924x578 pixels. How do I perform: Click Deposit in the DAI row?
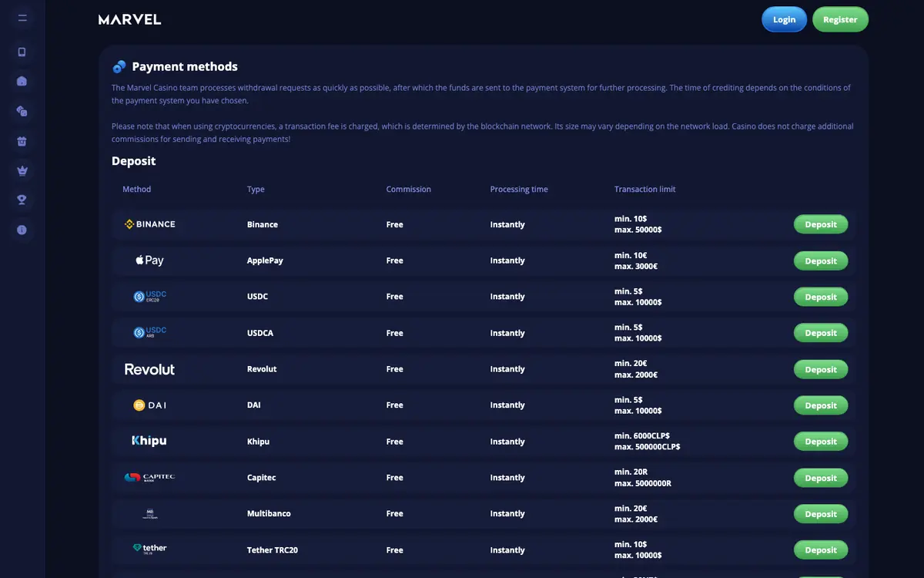point(821,405)
